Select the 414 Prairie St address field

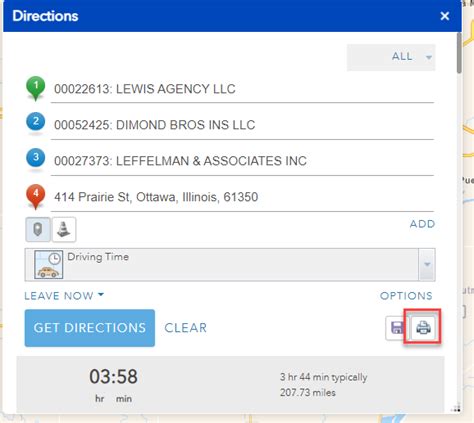click(x=242, y=197)
